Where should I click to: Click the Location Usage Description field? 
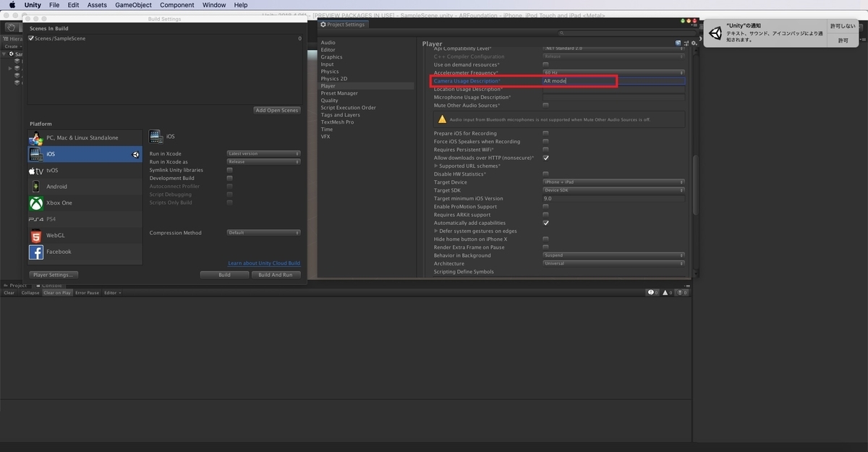point(613,89)
